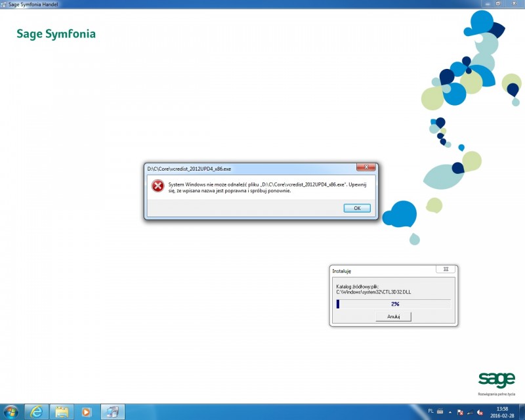The width and height of the screenshot is (525, 420).
Task: Open the clock showing 13:58
Action: [x=502, y=412]
